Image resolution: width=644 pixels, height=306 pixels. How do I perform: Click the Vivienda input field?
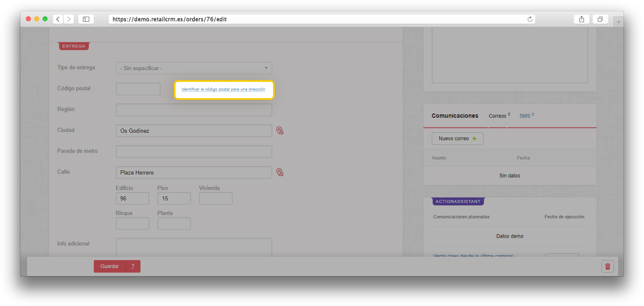(216, 198)
